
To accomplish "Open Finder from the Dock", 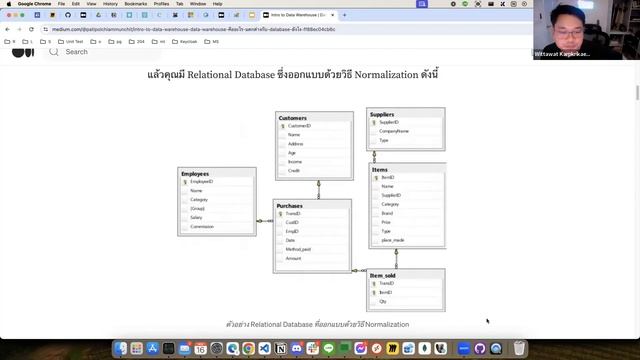I will tap(121, 349).
